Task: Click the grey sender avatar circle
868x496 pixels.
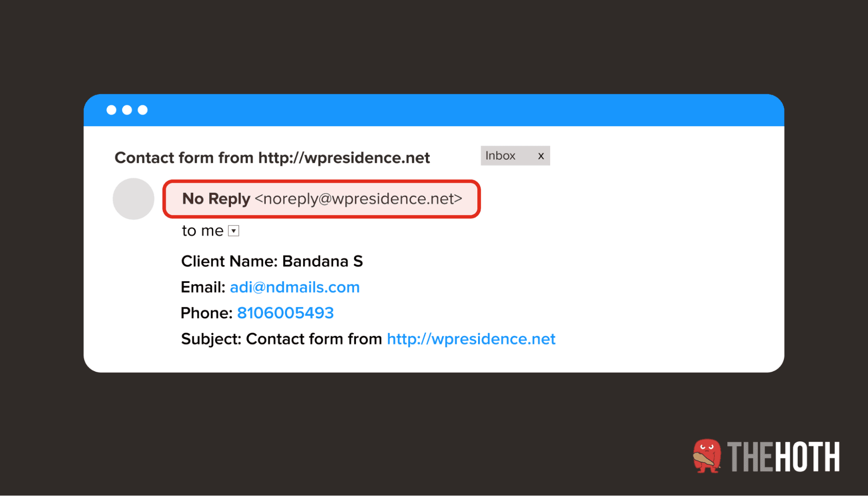Action: point(133,199)
